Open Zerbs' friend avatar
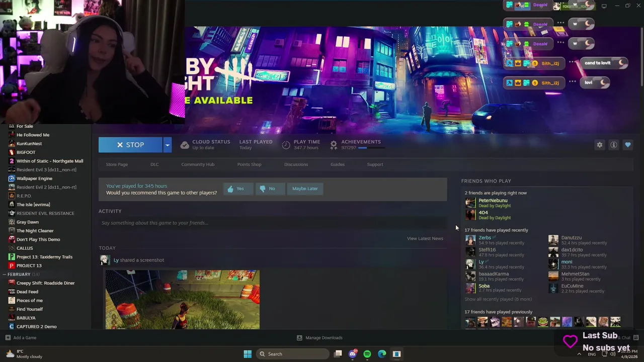Viewport: 644px width, 362px height. 470,240
